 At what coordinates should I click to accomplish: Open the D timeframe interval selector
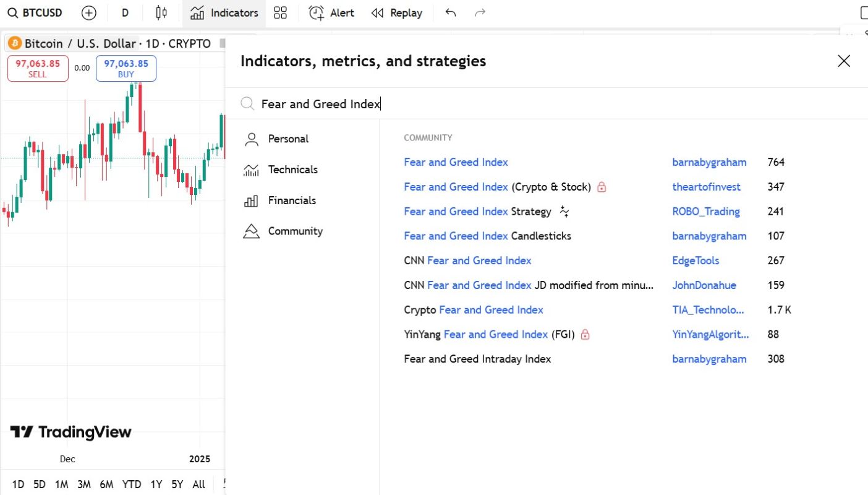(x=126, y=12)
